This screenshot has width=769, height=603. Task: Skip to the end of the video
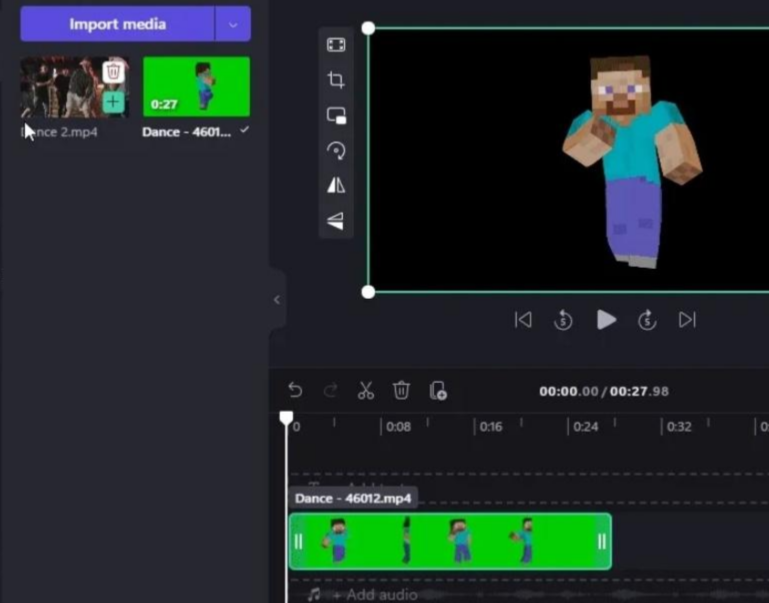(x=687, y=320)
